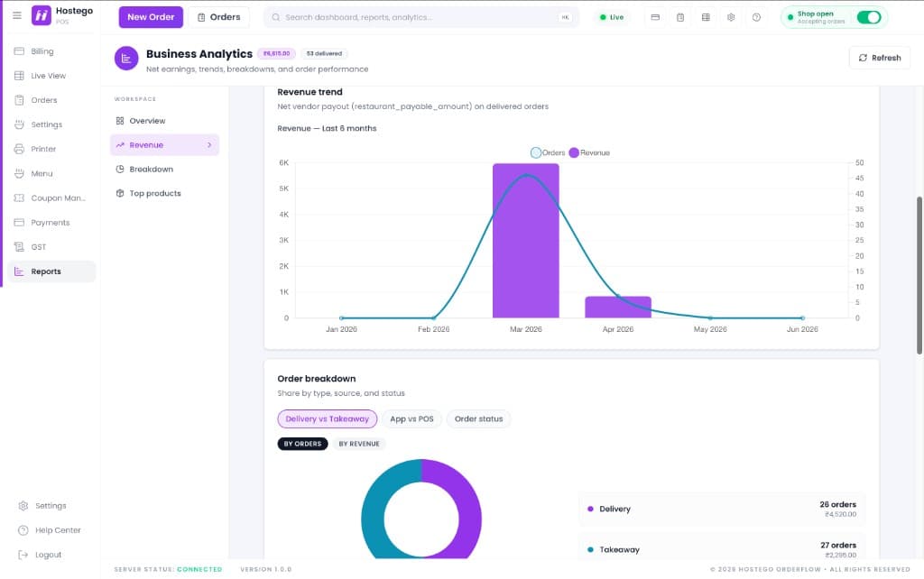The width and height of the screenshot is (924, 579).
Task: Open Coupon Manager in sidebar
Action: [51, 198]
